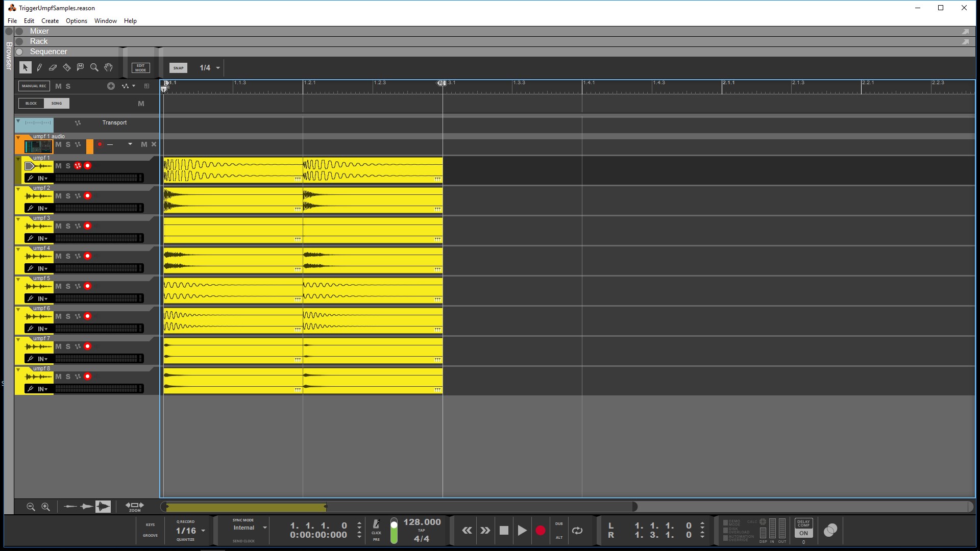
Task: Collapse the umpf 1 audio track
Action: click(x=18, y=137)
